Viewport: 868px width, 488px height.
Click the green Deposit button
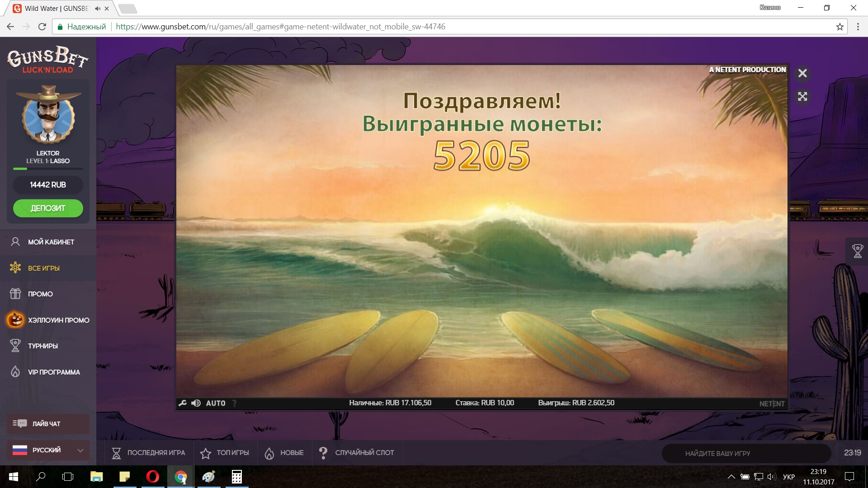tap(48, 208)
